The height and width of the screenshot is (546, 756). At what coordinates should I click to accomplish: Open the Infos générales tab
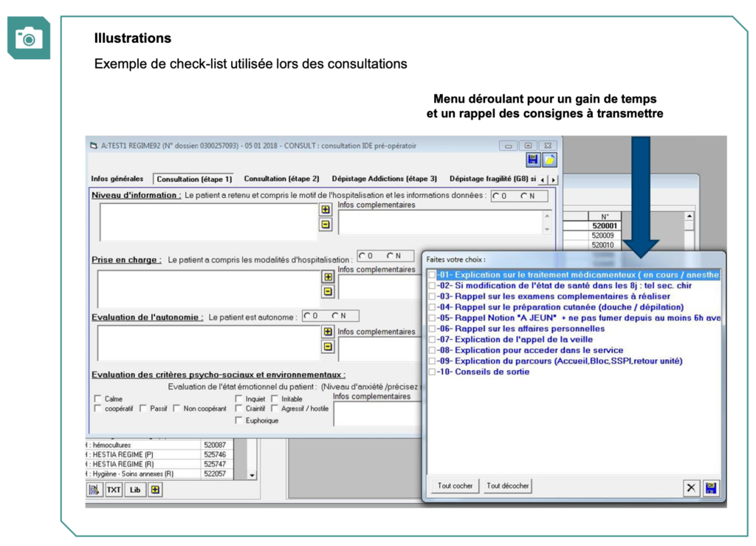117,179
